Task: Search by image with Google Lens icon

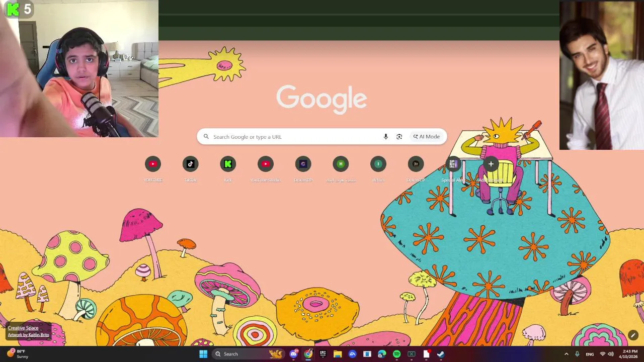Action: [399, 137]
